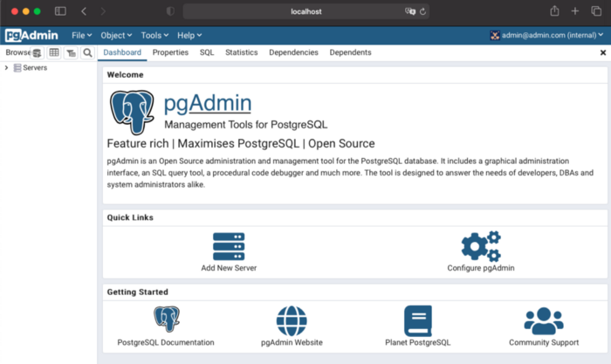This screenshot has width=611, height=364.
Task: Open the PostgreSQL Documentation link text
Action: point(166,342)
